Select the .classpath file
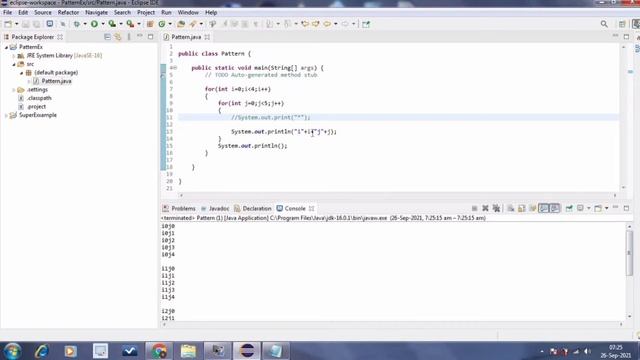The height and width of the screenshot is (360, 640). (39, 98)
